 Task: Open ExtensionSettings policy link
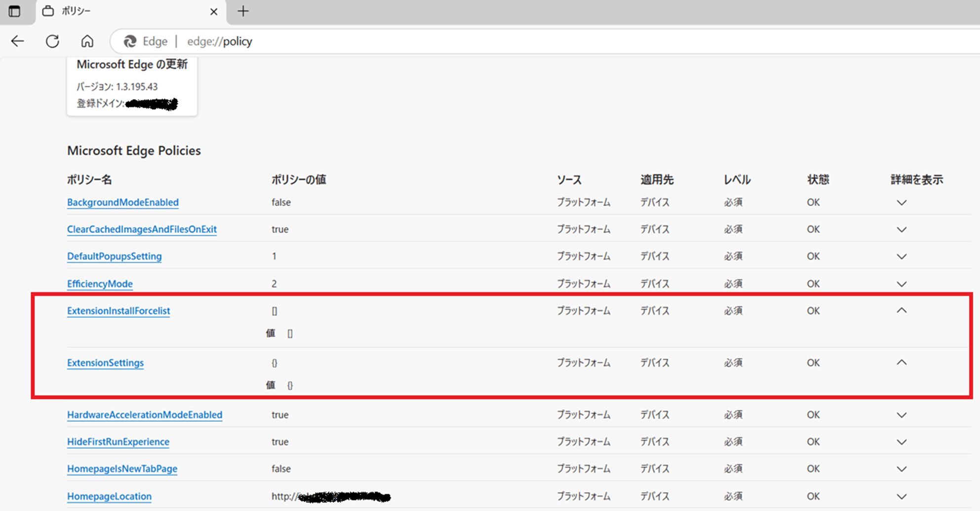tap(105, 363)
